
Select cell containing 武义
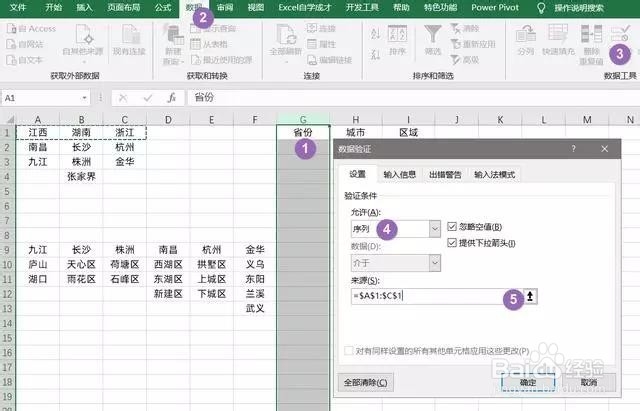pyautogui.click(x=255, y=309)
